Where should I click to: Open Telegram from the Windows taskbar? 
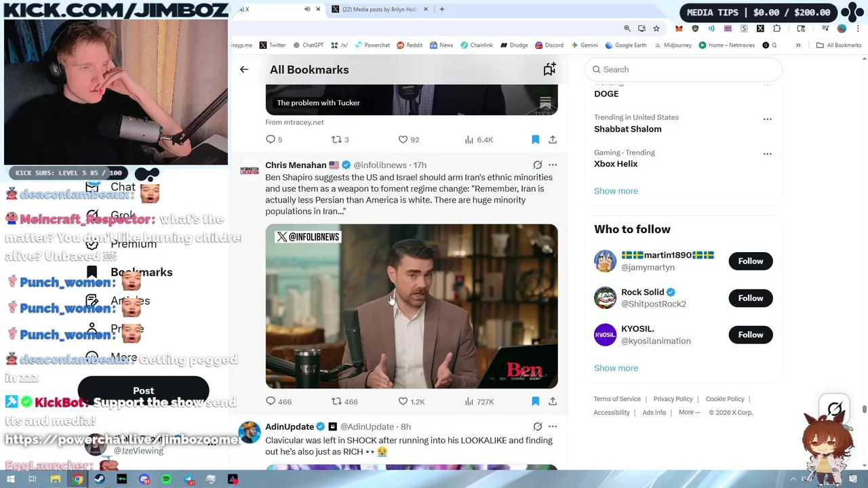tap(189, 479)
